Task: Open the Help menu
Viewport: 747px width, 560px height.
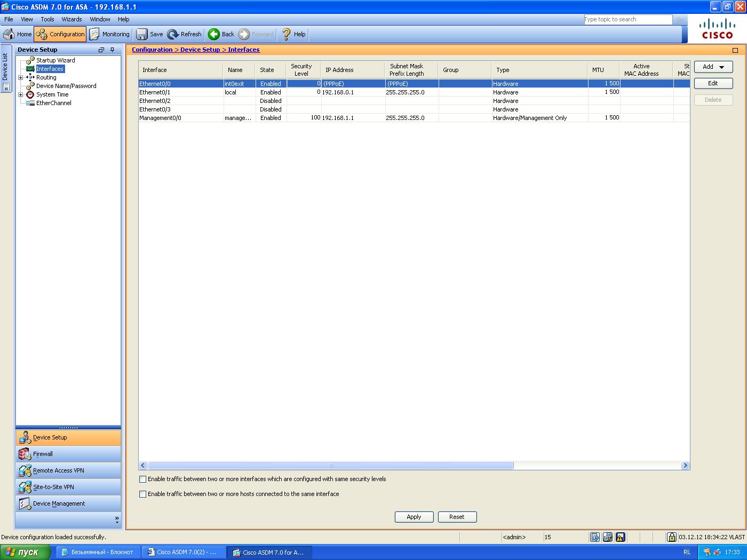Action: (x=123, y=19)
